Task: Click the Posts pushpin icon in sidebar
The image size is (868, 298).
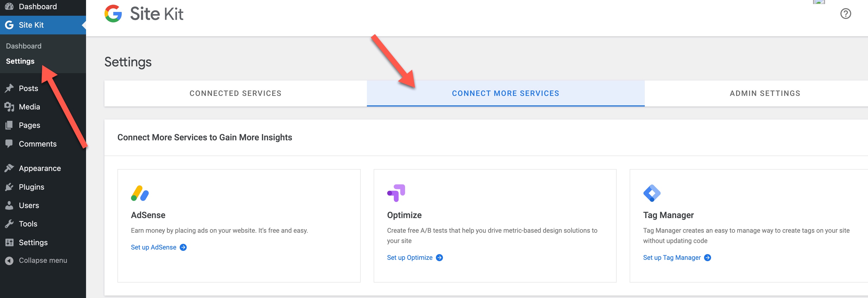Action: (x=9, y=88)
